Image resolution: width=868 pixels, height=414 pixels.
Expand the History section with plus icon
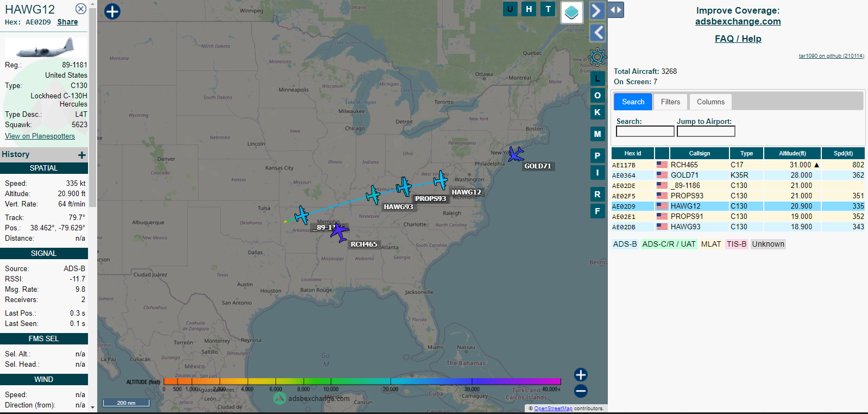pos(82,155)
